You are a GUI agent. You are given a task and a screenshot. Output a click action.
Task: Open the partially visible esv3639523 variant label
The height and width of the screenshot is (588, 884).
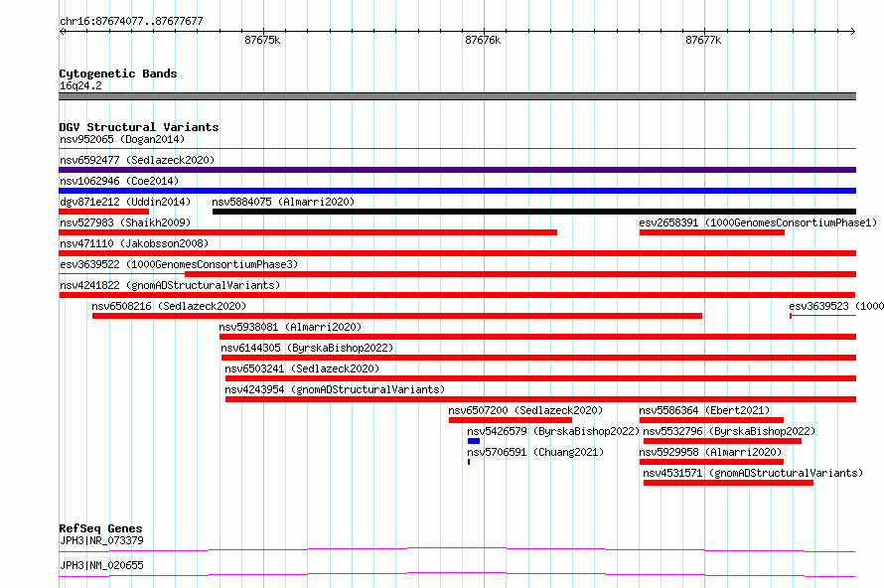click(836, 306)
